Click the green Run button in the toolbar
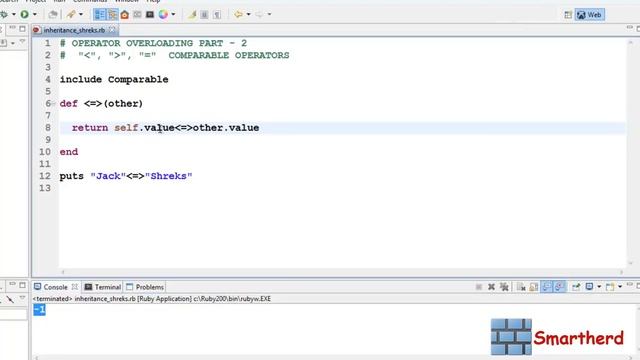 (24, 14)
